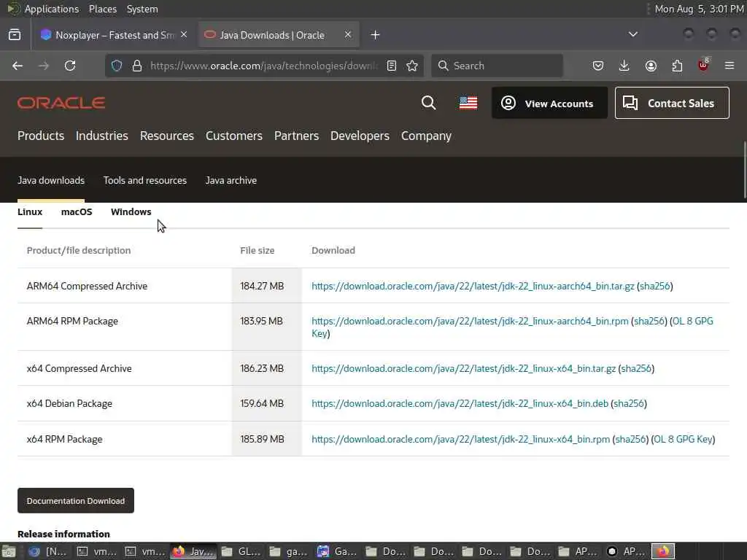The image size is (747, 560).
Task: Download ARM64 Compressed Archive tar.gz link
Action: 473,286
